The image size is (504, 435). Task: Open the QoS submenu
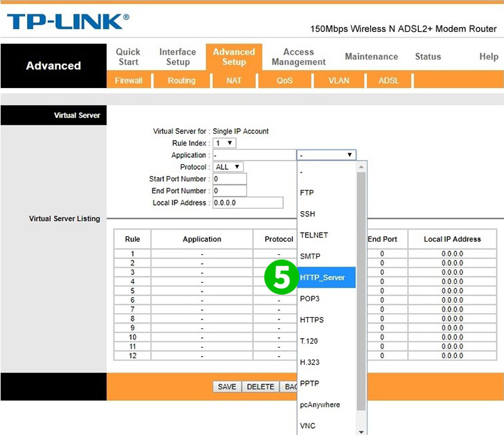click(285, 80)
